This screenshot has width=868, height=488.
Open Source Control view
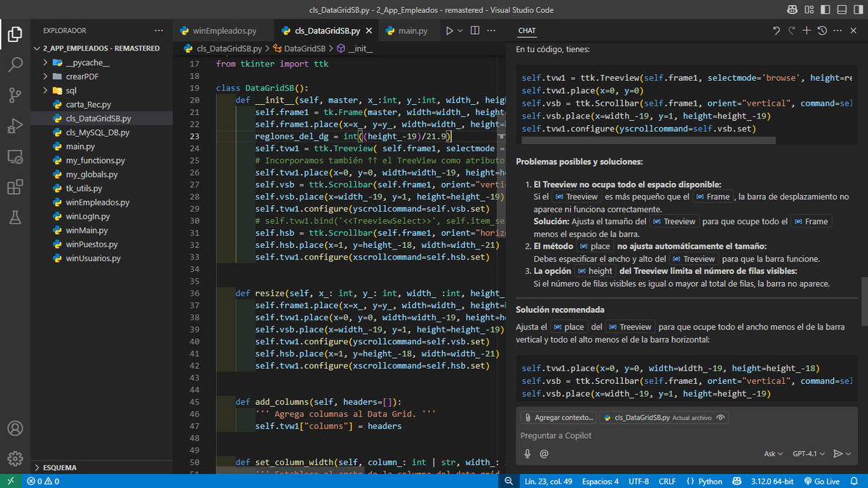(x=15, y=95)
